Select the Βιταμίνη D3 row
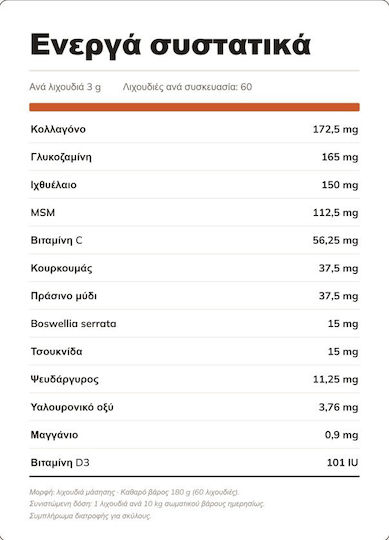389x540 pixels. tap(194, 463)
